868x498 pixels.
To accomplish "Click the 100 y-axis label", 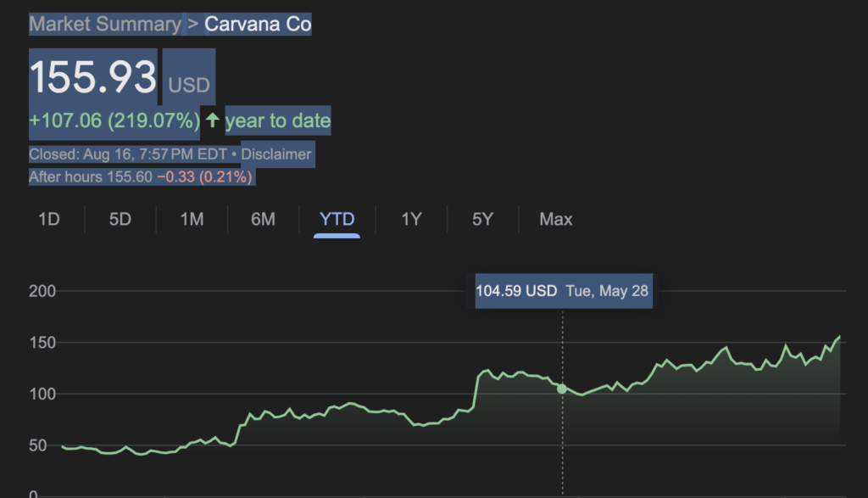I will [42, 394].
